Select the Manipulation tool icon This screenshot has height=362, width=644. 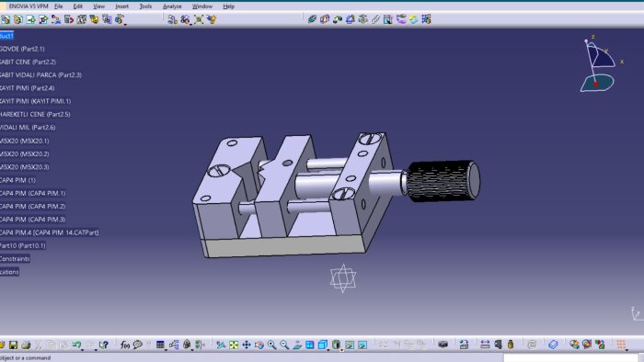tap(173, 19)
